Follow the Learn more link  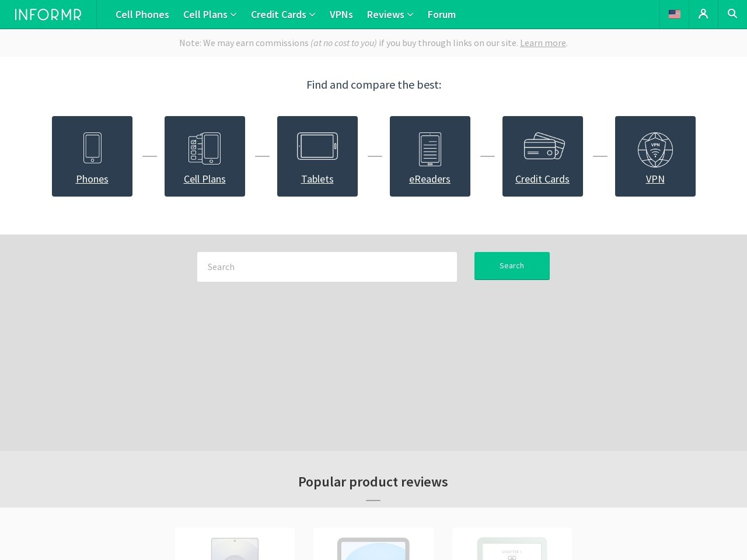[x=543, y=43]
